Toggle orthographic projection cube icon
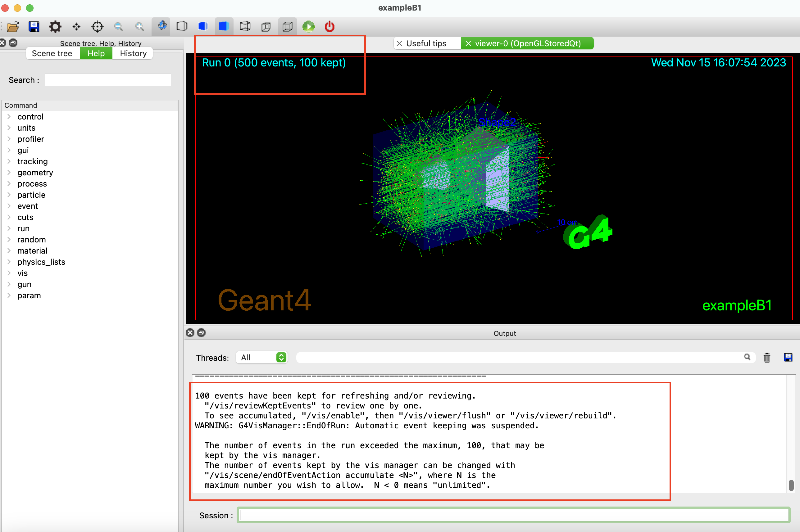800x532 pixels. click(x=288, y=26)
